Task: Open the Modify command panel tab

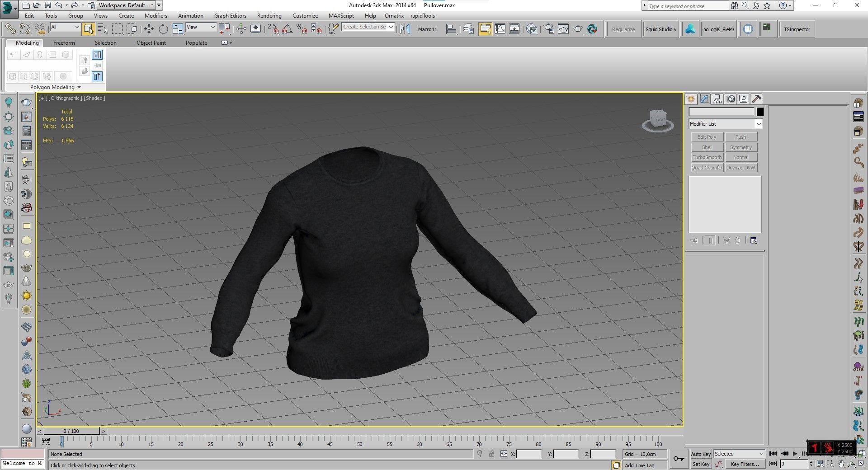Action: 704,99
